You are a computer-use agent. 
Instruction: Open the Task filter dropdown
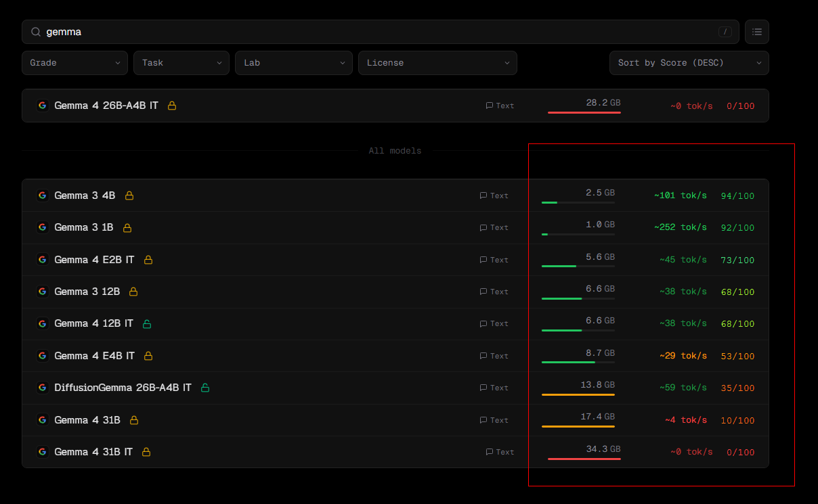(x=181, y=63)
